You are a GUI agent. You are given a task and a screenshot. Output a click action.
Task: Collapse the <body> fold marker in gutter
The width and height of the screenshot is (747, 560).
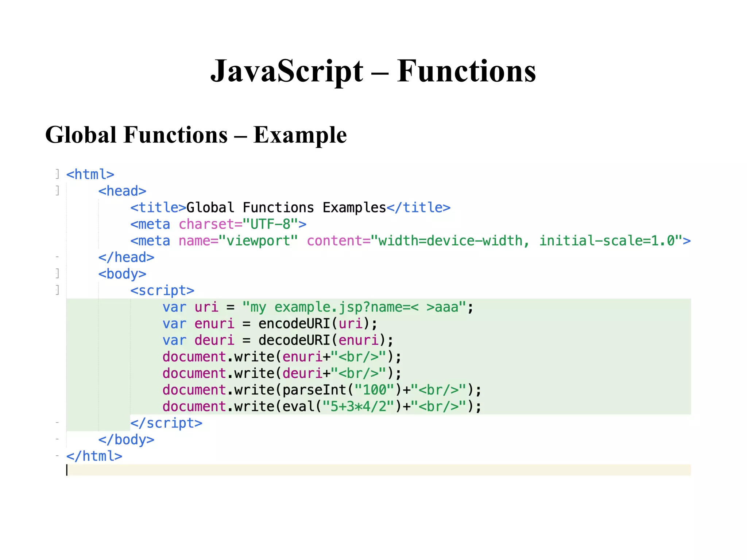[x=57, y=273]
